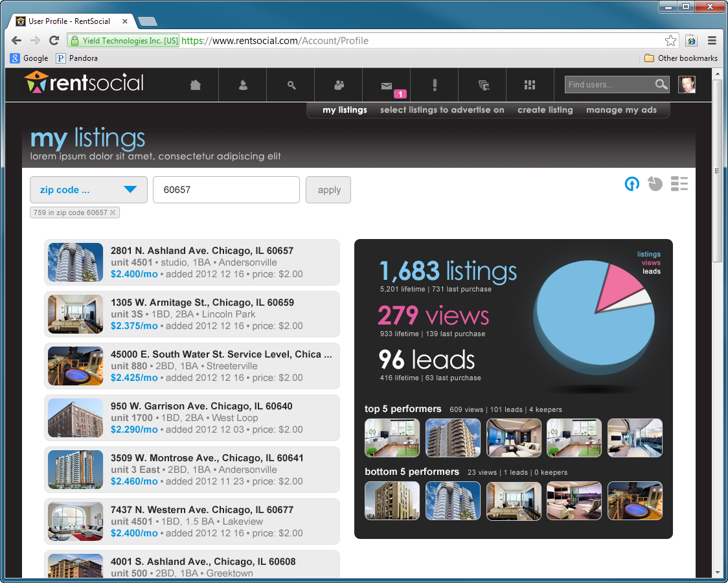Open fifth bottom performer thumbnail, hot tub
The height and width of the screenshot is (583, 728).
point(635,500)
